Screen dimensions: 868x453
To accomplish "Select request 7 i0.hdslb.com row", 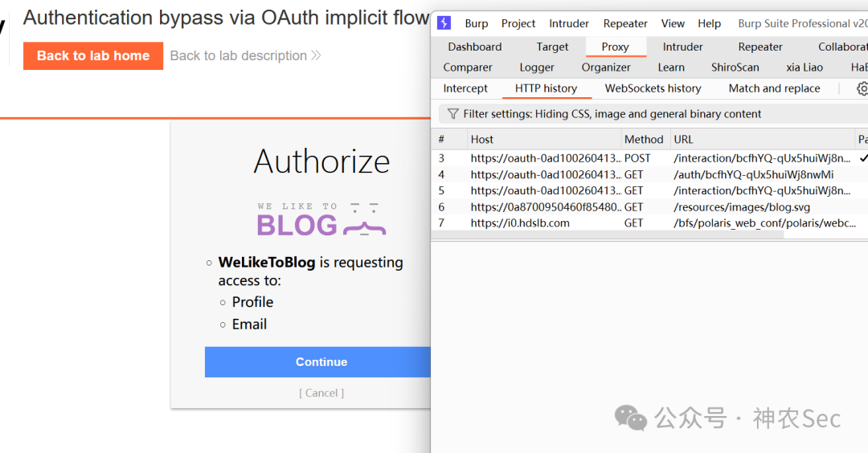I will 649,223.
